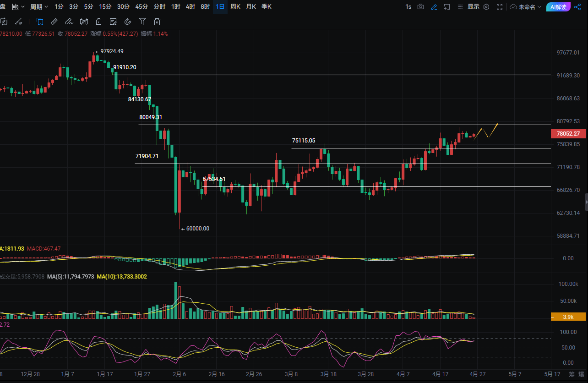Open the 未命名 layout dropdown
This screenshot has width=588, height=383.
pyautogui.click(x=526, y=7)
